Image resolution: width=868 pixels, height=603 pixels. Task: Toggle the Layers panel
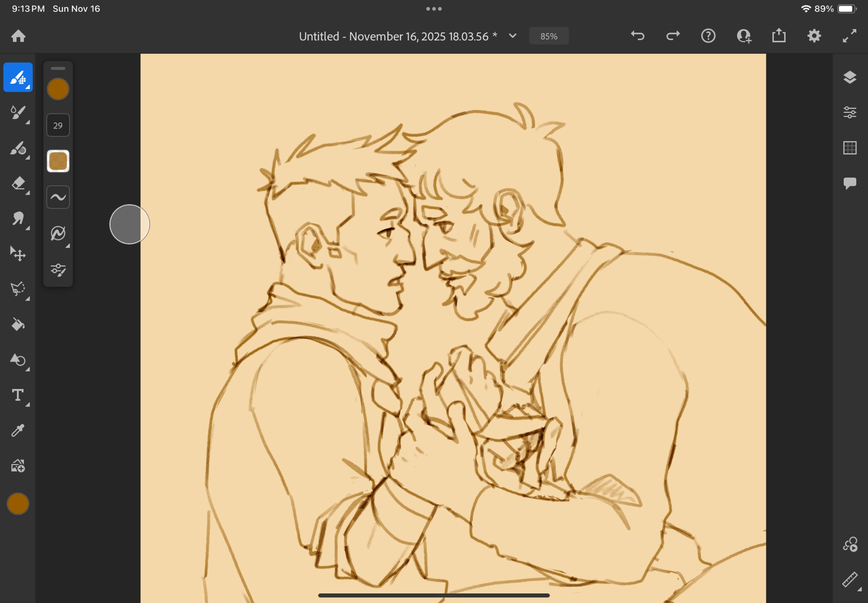[850, 77]
